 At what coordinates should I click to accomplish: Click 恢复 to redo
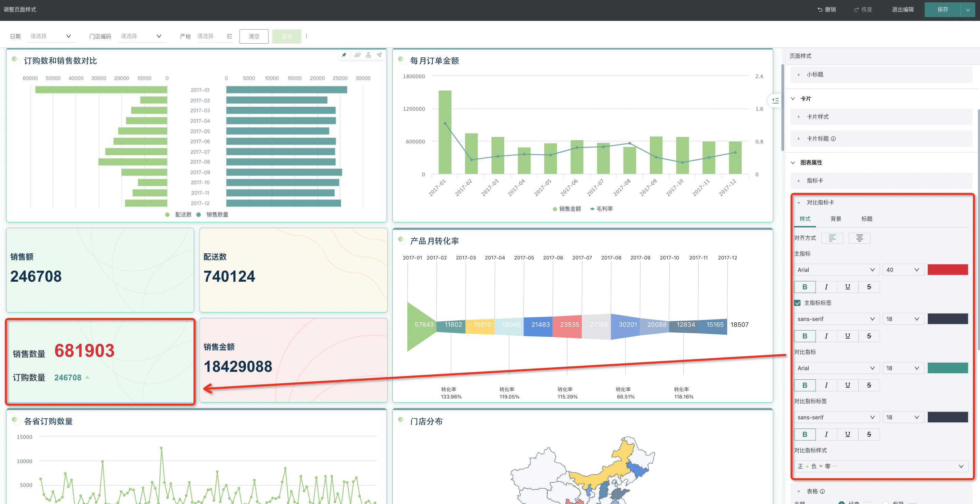[863, 10]
